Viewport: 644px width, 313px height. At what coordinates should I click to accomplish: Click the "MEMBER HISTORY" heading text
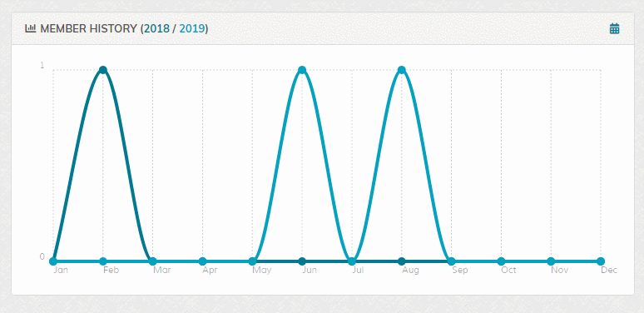(x=88, y=29)
